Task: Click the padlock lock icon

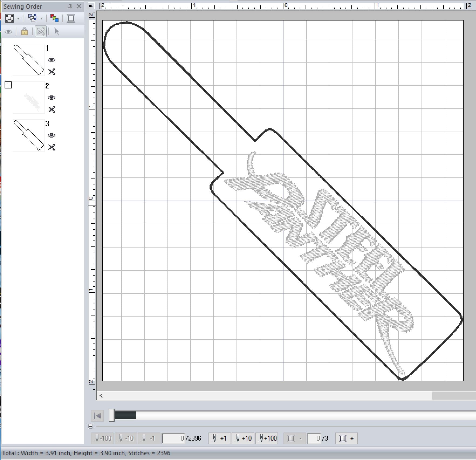Action: (x=25, y=32)
